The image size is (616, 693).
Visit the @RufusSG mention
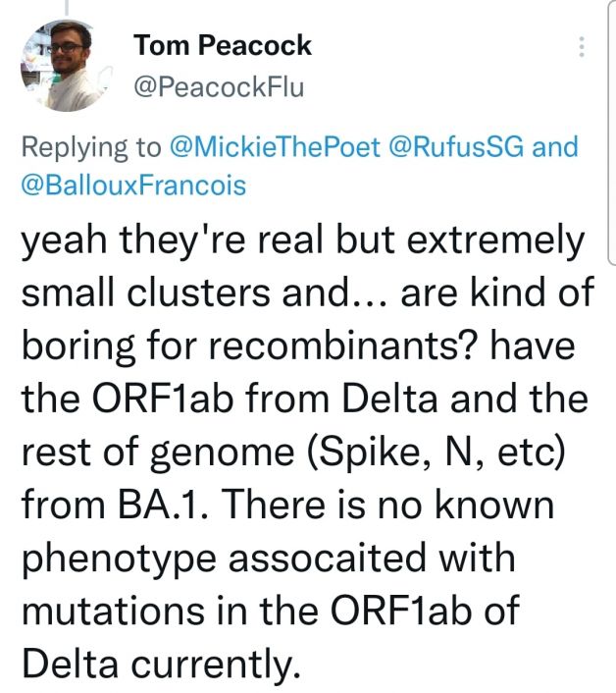tap(456, 146)
